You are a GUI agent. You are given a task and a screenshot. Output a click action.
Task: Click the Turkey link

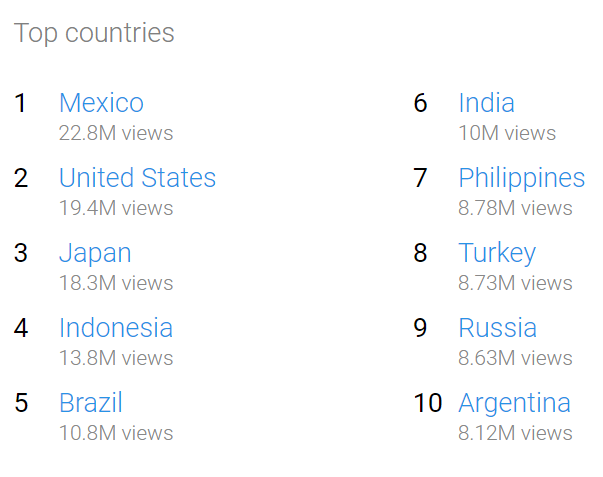click(x=497, y=254)
